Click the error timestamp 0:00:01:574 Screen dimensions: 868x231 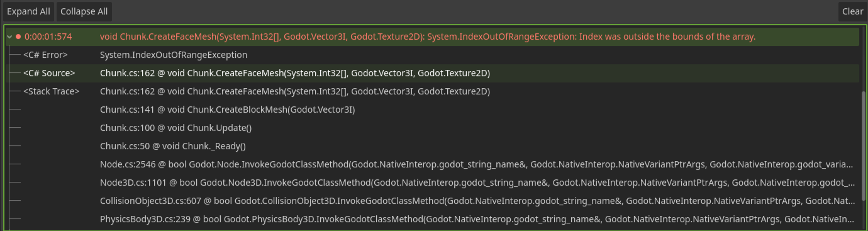pos(48,37)
